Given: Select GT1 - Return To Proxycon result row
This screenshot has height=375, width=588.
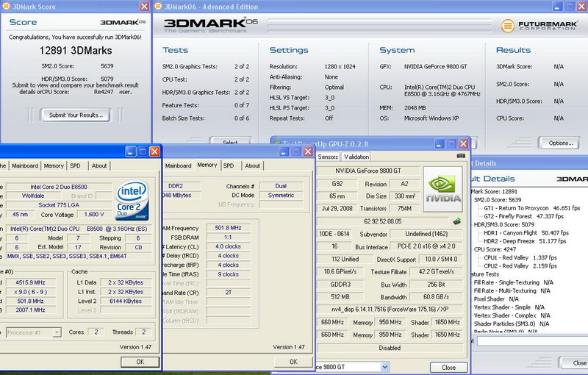Looking at the screenshot, I should pyautogui.click(x=531, y=208).
